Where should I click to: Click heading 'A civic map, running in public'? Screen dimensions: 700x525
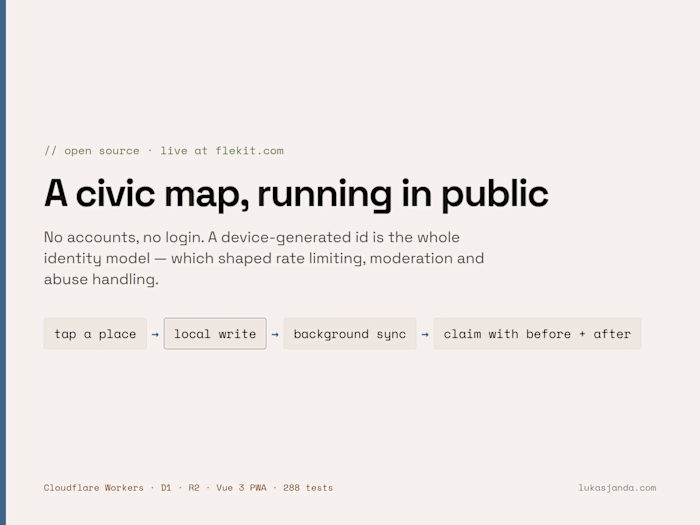pos(296,194)
